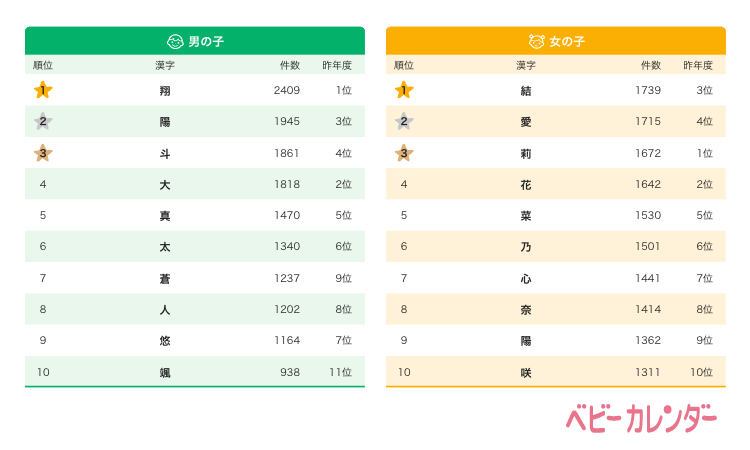Click the boys table 漢字 column header
Viewport: 750px width, 450px height.
(x=165, y=65)
